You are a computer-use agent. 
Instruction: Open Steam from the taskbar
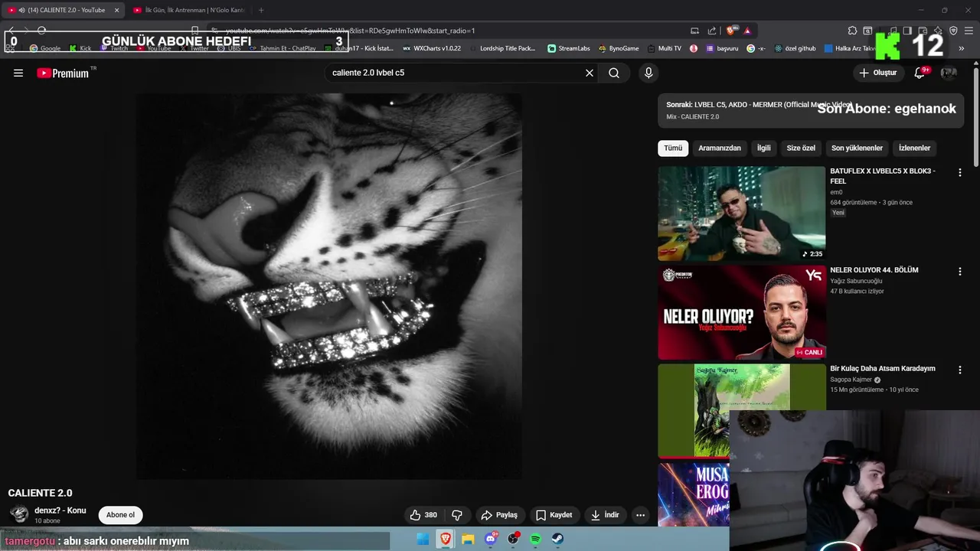tap(558, 540)
